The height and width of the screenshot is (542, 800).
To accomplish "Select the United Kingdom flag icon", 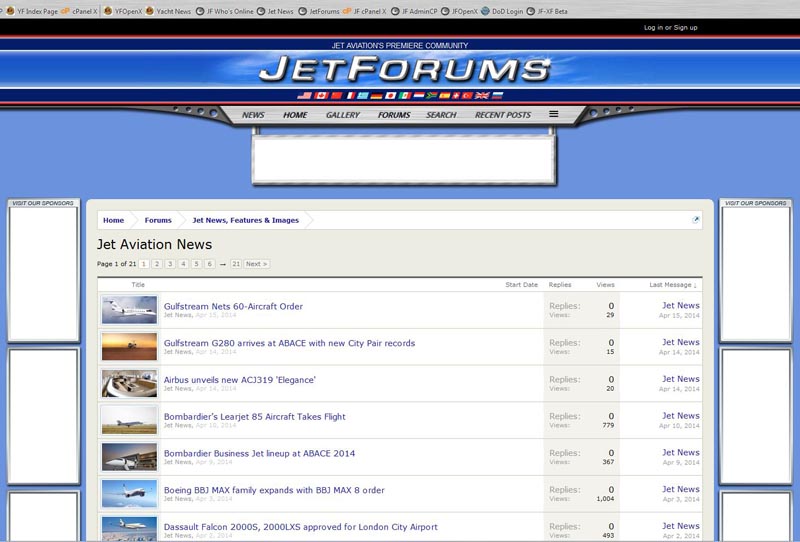I will pyautogui.click(x=482, y=95).
